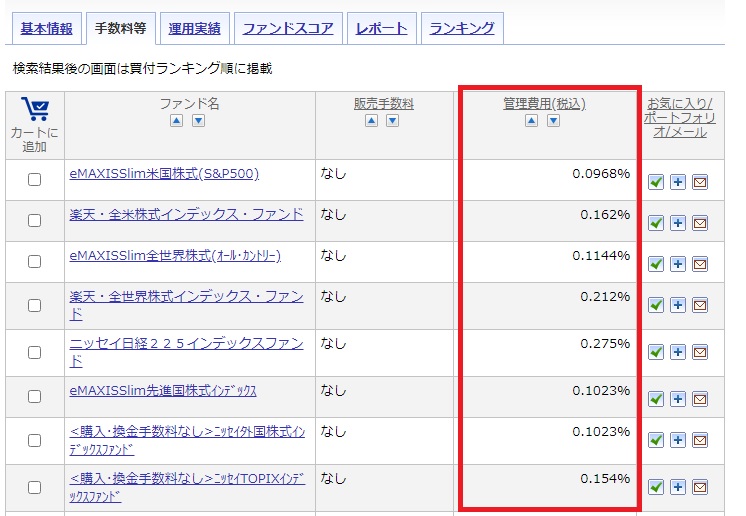Favorite ニッセイ外国株式インデックスファンド checkmark icon
746x516 pixels.
[x=656, y=439]
